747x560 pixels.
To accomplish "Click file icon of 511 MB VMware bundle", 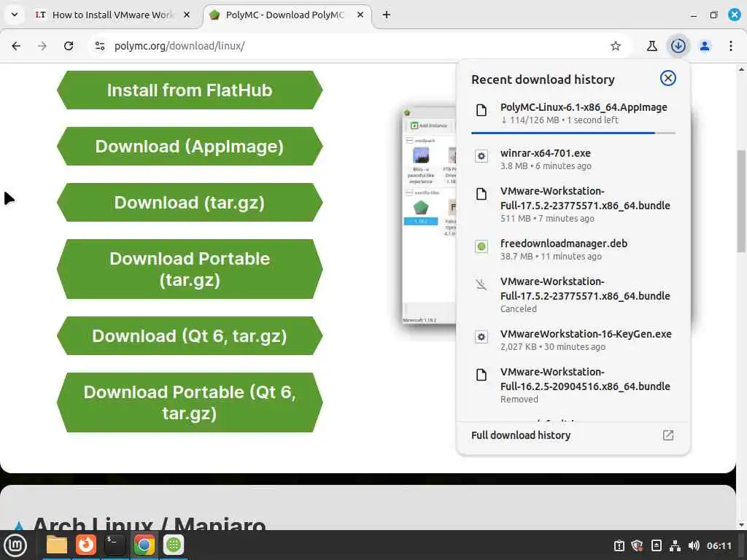I will click(481, 194).
